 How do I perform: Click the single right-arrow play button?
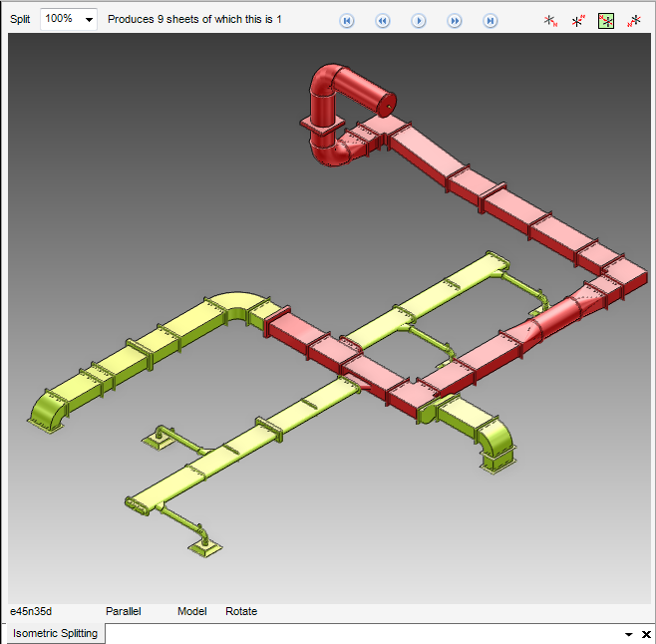point(419,21)
